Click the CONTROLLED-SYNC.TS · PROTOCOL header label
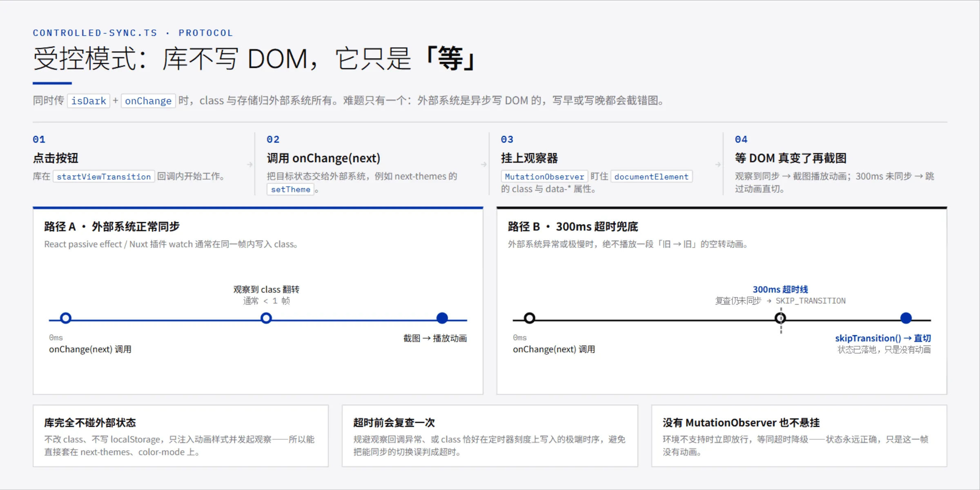The height and width of the screenshot is (490, 980). [x=133, y=33]
